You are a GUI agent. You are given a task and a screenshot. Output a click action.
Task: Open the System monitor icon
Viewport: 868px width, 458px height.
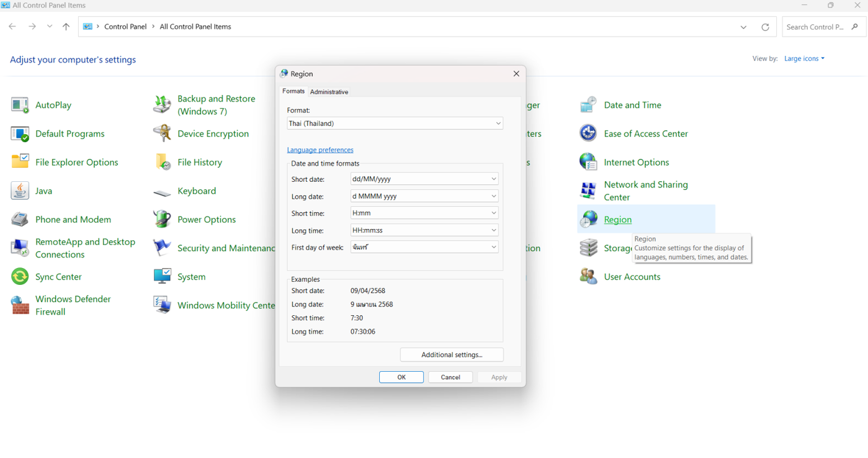(x=162, y=276)
